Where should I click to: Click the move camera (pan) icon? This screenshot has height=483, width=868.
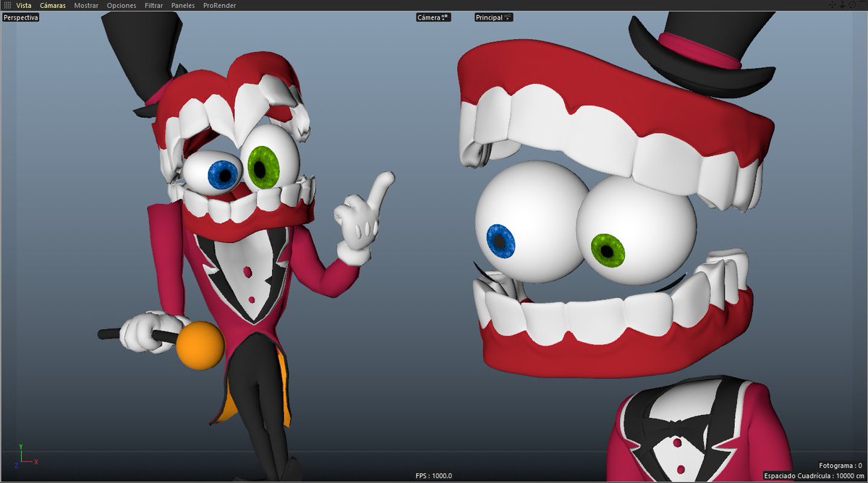(x=833, y=5)
